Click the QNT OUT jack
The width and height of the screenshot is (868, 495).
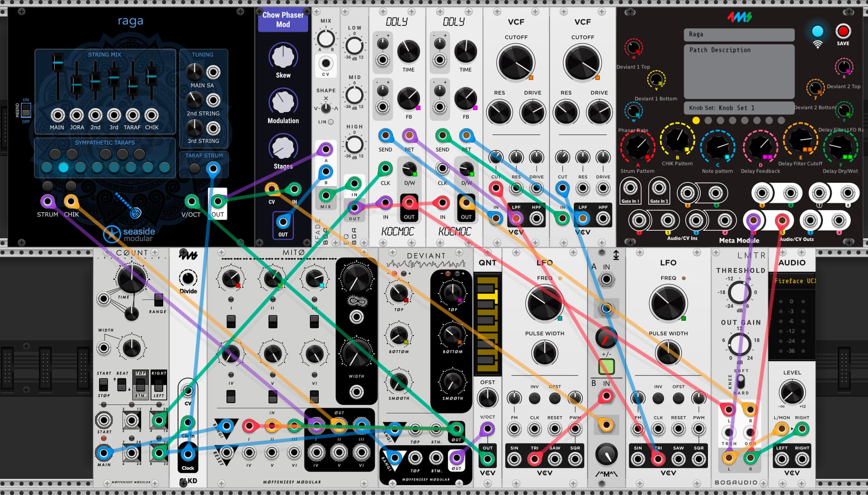487,459
